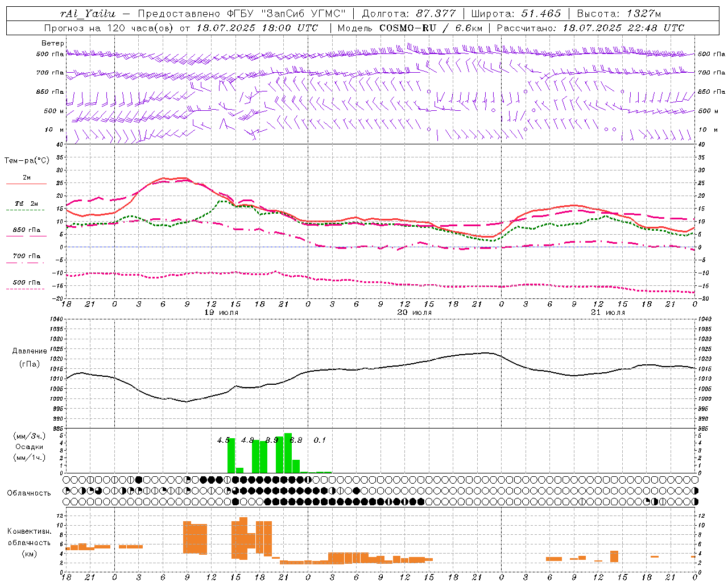Click the 10 м wind level label on the left side

point(54,130)
